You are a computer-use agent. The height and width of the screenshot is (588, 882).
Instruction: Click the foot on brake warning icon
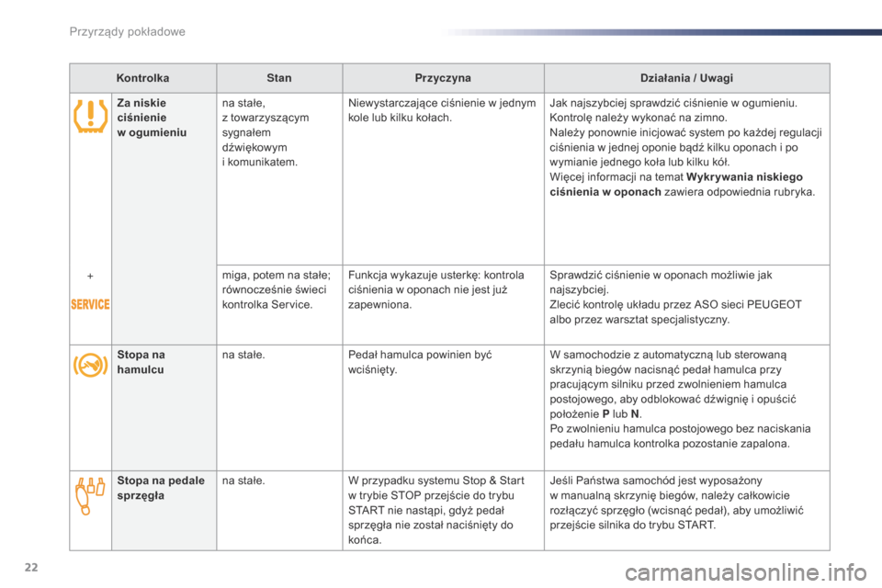tap(91, 365)
